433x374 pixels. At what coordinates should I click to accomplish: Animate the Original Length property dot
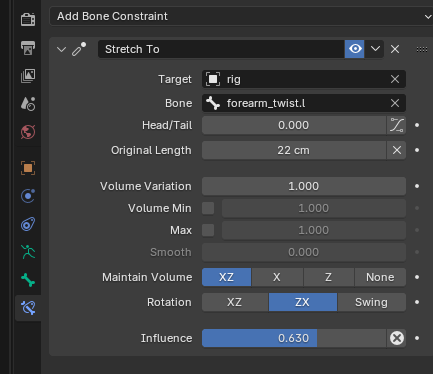pos(417,150)
